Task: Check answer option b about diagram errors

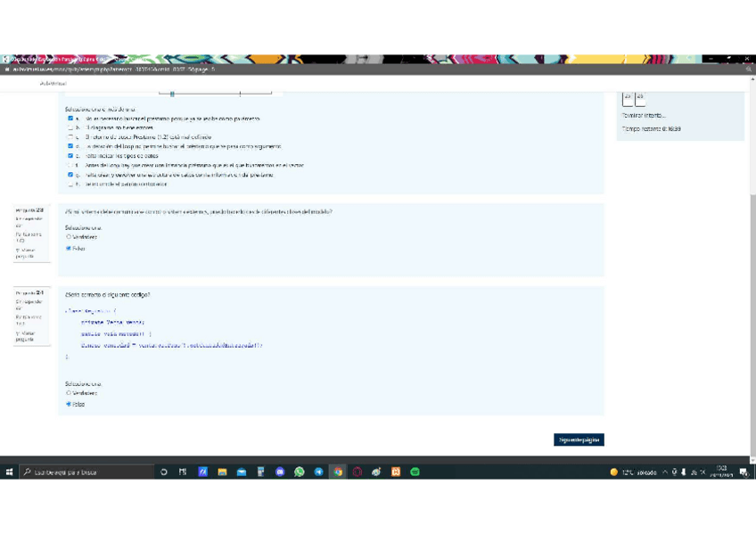Action: tap(70, 127)
